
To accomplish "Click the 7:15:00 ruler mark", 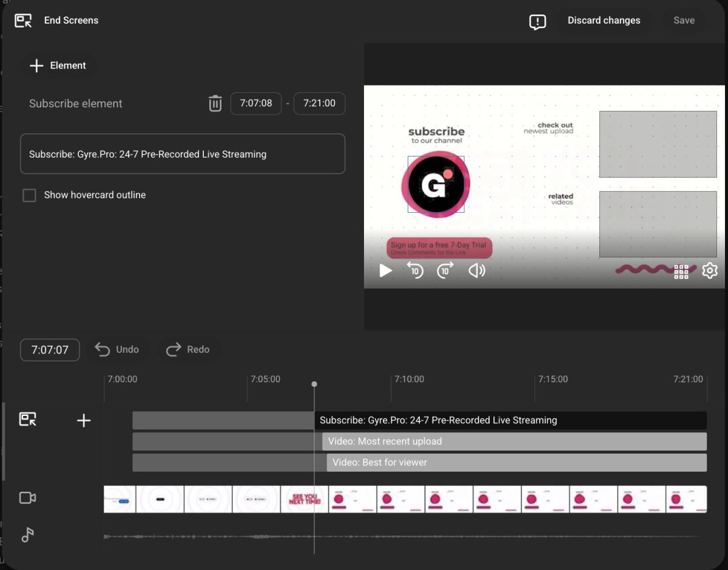I will (553, 379).
